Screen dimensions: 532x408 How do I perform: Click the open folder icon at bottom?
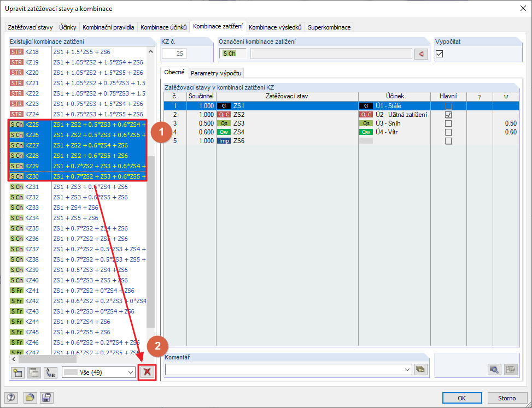[x=30, y=398]
